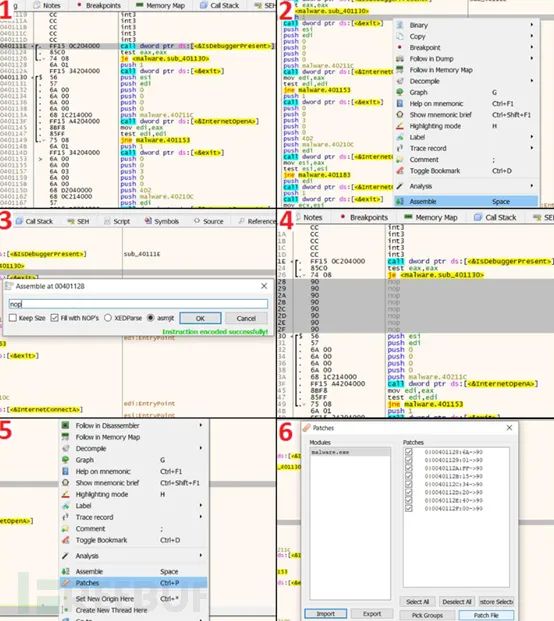The height and width of the screenshot is (621, 554).
Task: Expand the Follow in Disassembler submenu
Action: (x=201, y=426)
